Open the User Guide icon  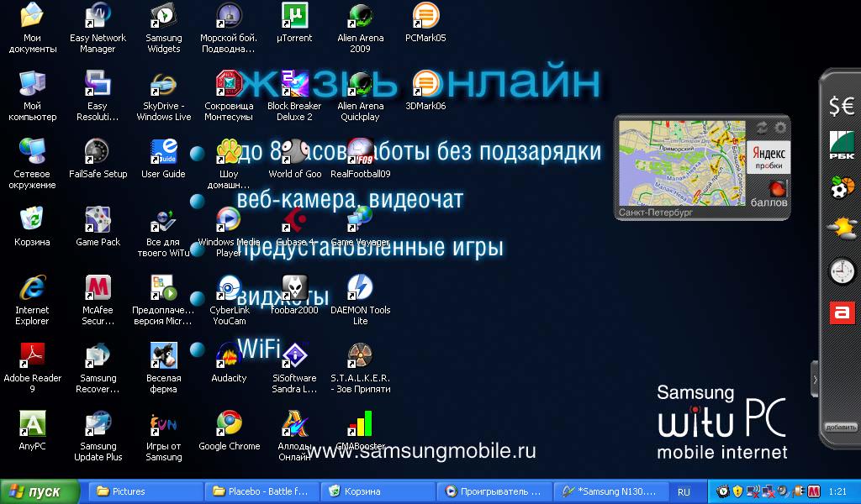coord(164,151)
